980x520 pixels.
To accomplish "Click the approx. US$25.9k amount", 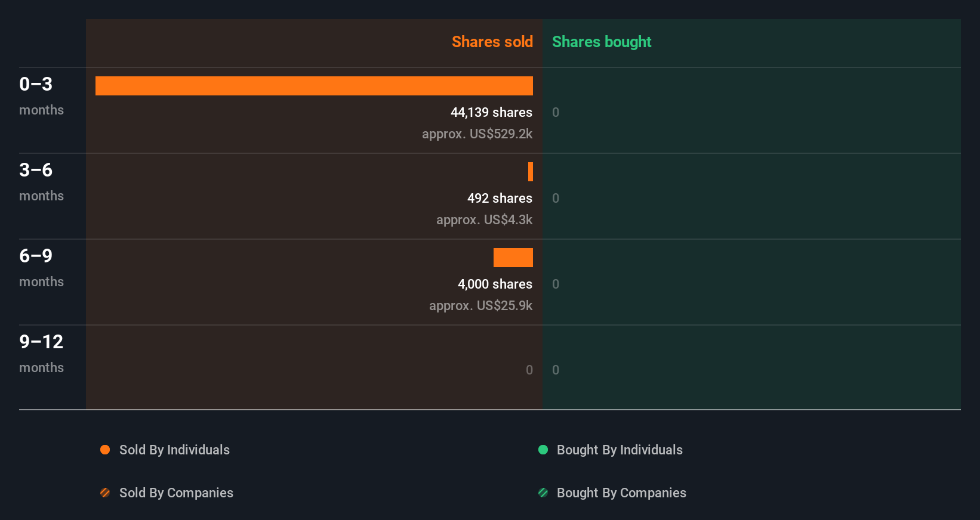I will click(480, 305).
